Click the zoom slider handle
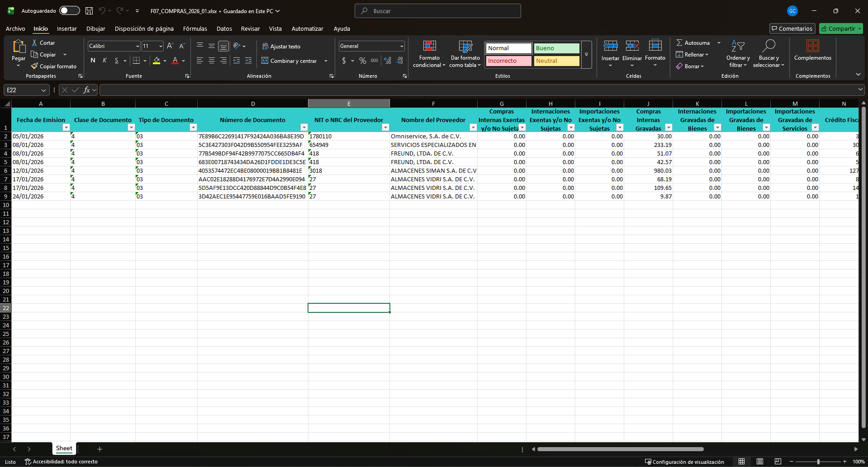The width and height of the screenshot is (868, 467). coord(818,462)
